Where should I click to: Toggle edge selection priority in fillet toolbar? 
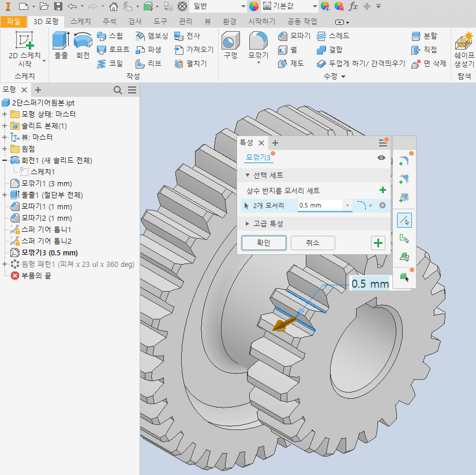[x=404, y=220]
